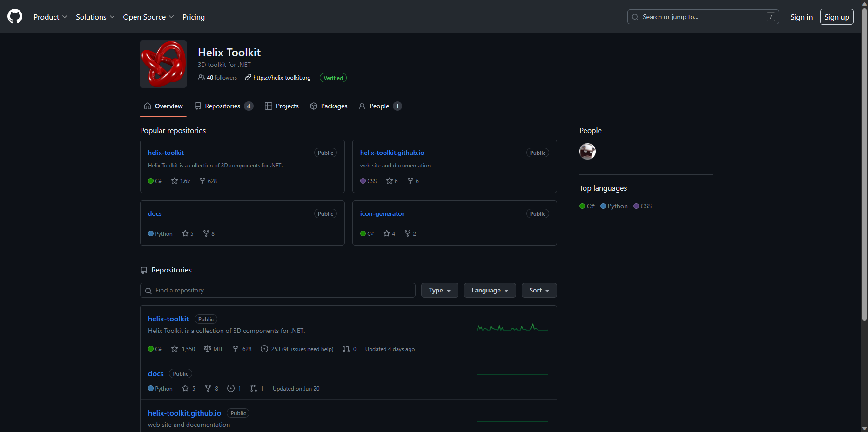Click the followers people icon
The width and height of the screenshot is (868, 432).
click(201, 77)
